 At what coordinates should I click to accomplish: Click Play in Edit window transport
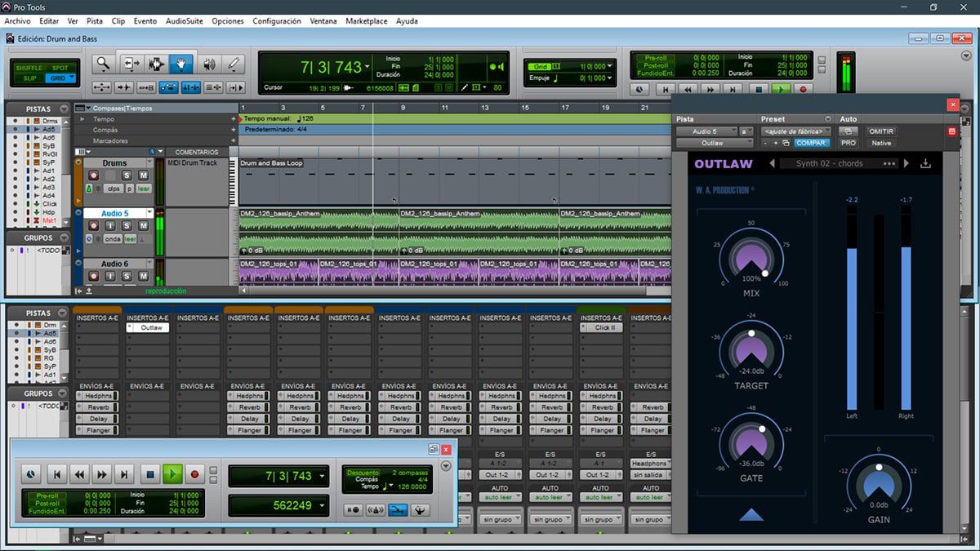coord(782,90)
